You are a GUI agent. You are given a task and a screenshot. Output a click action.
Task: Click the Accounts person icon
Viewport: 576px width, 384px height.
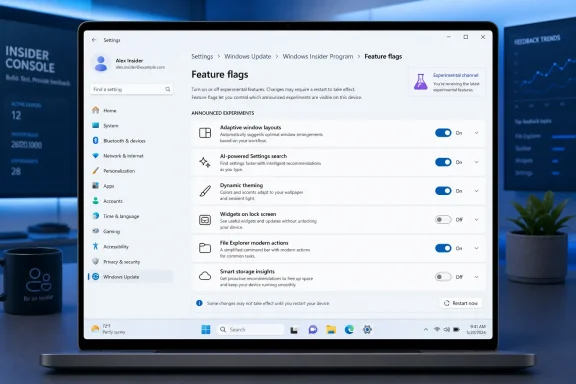pyautogui.click(x=96, y=201)
